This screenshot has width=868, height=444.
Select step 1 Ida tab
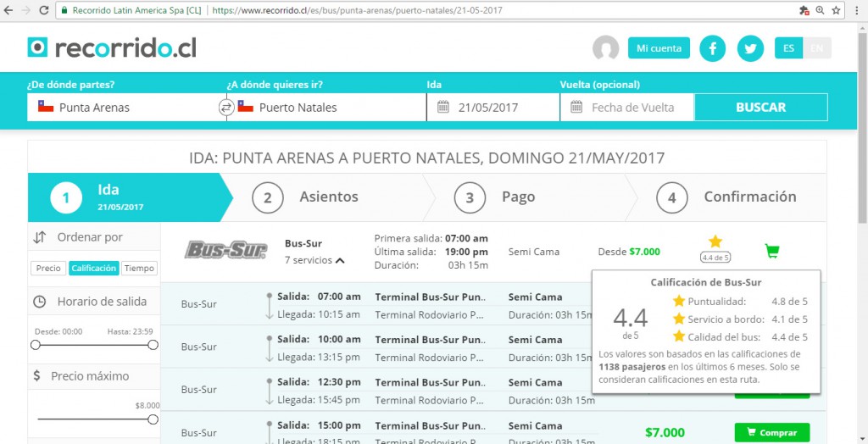(x=130, y=197)
